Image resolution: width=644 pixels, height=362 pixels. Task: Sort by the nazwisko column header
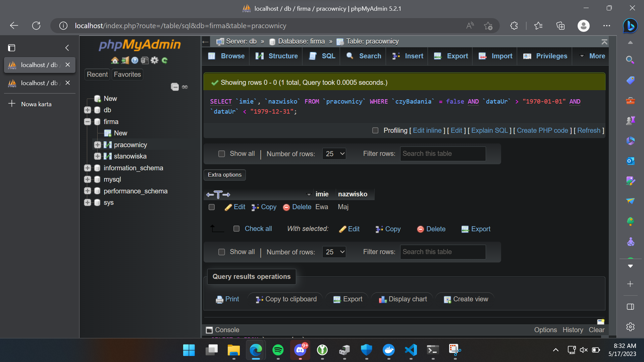(353, 194)
